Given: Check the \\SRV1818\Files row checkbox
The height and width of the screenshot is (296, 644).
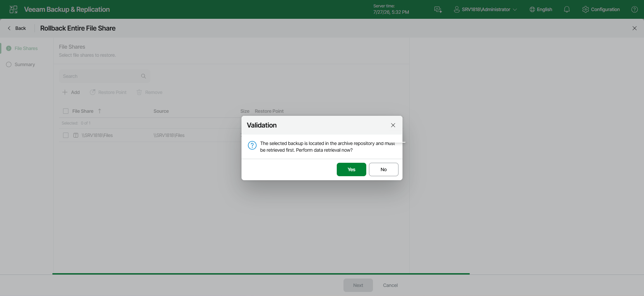Looking at the screenshot, I should click(66, 135).
